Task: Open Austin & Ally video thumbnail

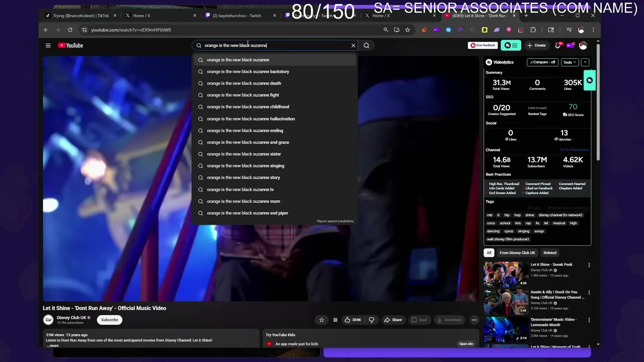Action: (506, 302)
